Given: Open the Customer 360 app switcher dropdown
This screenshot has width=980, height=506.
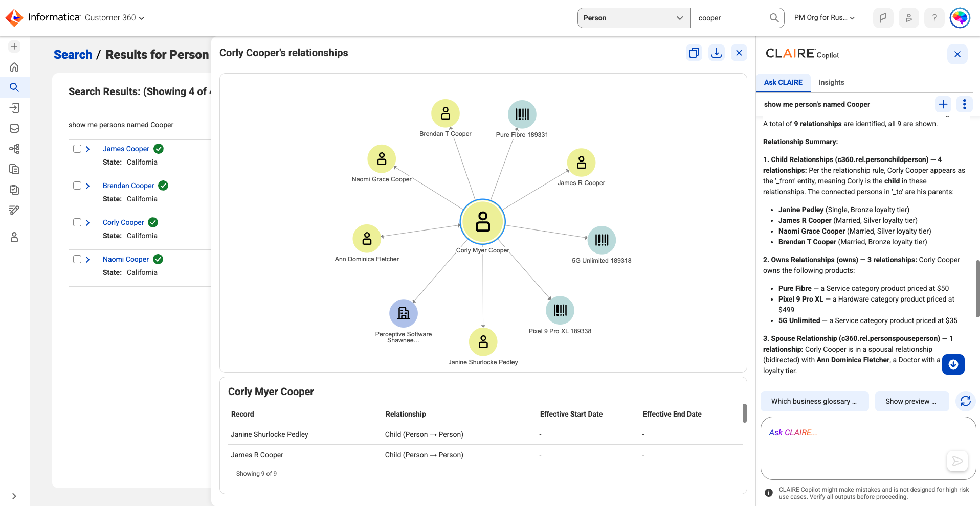Looking at the screenshot, I should click(x=115, y=18).
